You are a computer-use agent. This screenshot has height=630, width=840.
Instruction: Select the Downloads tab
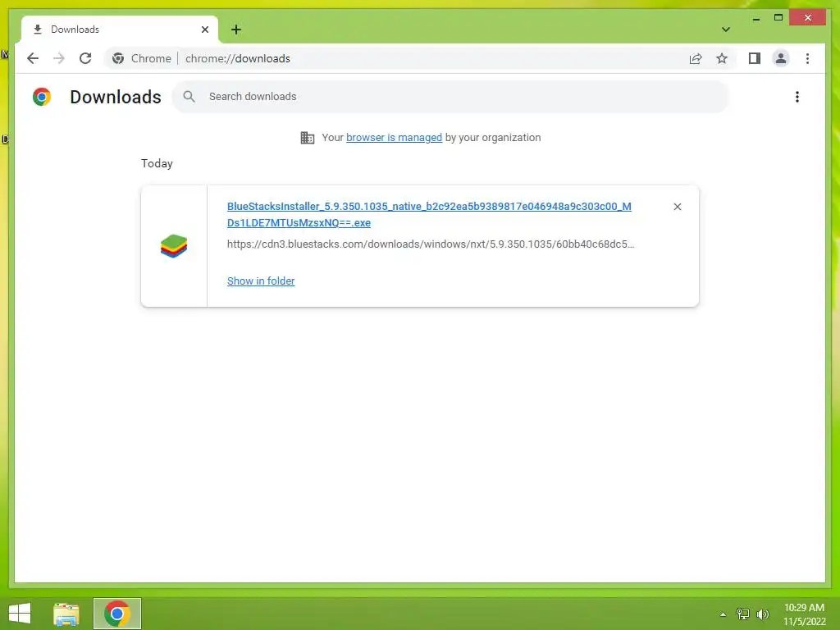(x=120, y=30)
